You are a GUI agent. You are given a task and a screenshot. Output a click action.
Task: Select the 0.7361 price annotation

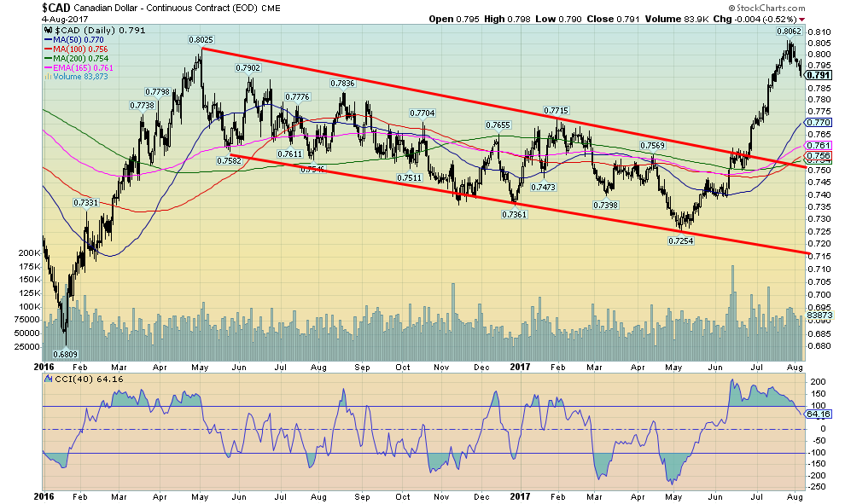[x=512, y=215]
